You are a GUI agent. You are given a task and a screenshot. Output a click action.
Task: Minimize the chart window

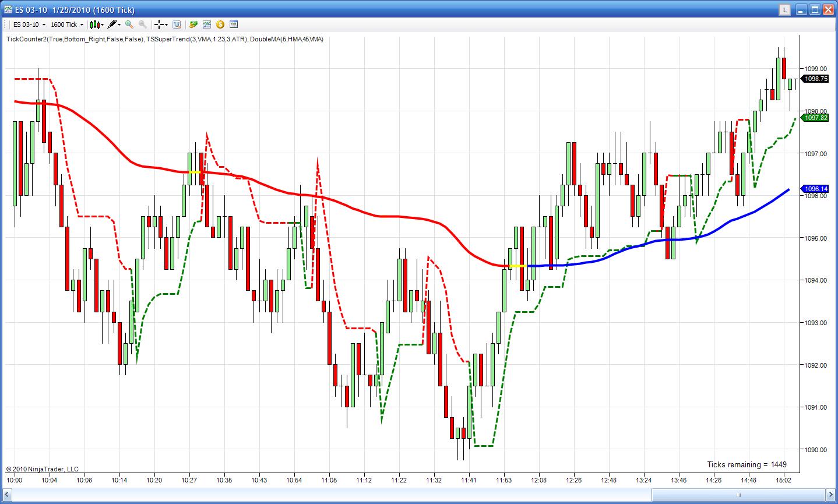(x=801, y=10)
